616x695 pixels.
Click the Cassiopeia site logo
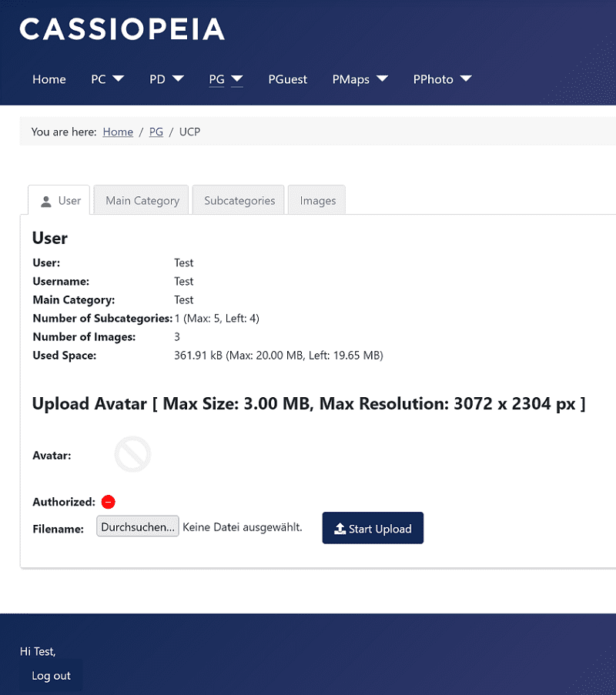click(122, 29)
